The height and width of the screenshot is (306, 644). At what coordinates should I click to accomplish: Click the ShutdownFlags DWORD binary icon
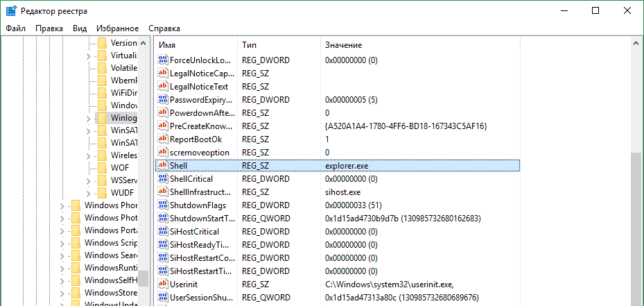coord(163,205)
